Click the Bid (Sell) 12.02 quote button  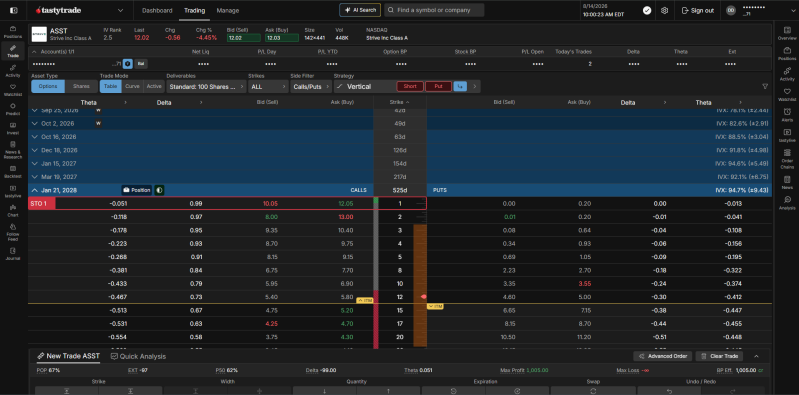point(244,38)
